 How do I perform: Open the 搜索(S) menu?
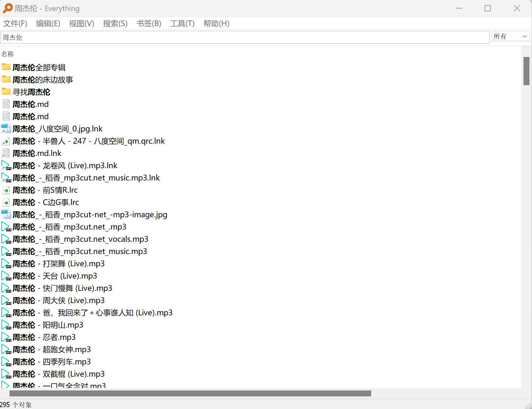click(x=115, y=24)
